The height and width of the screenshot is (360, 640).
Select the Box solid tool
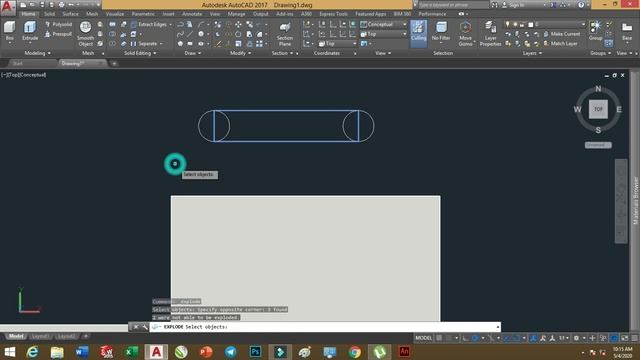click(9, 31)
